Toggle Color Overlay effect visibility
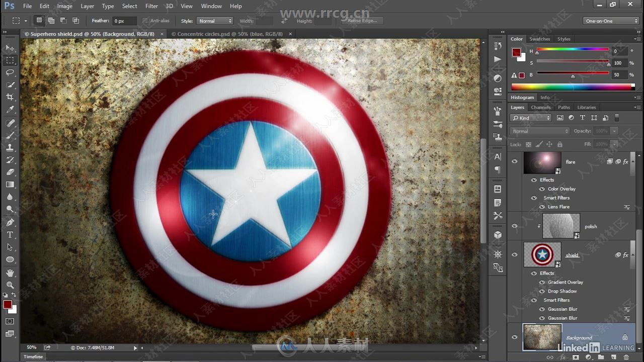This screenshot has width=644, height=362. (542, 189)
